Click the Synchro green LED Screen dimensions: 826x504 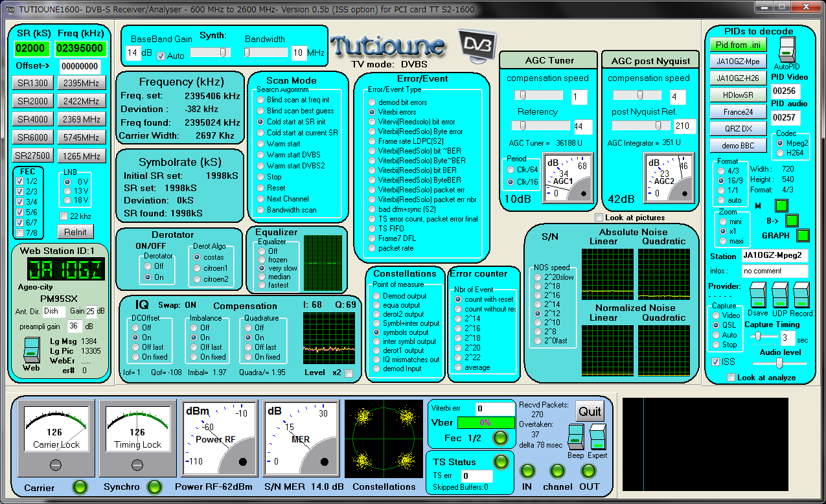point(154,487)
